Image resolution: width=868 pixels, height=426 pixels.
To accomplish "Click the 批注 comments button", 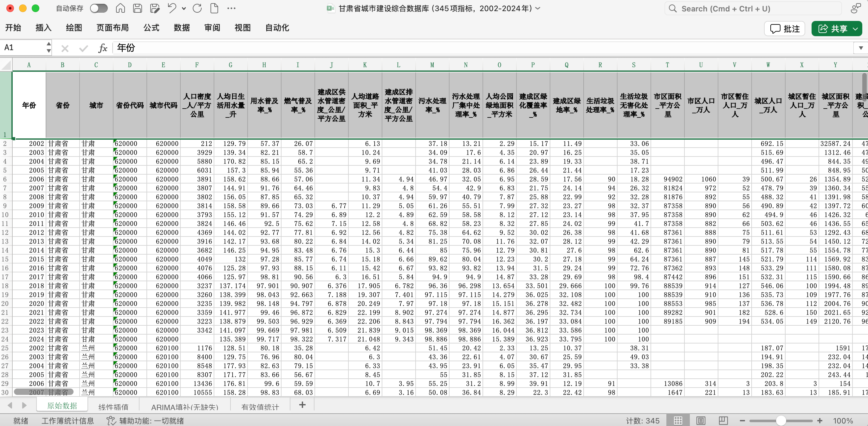I will pyautogui.click(x=784, y=29).
